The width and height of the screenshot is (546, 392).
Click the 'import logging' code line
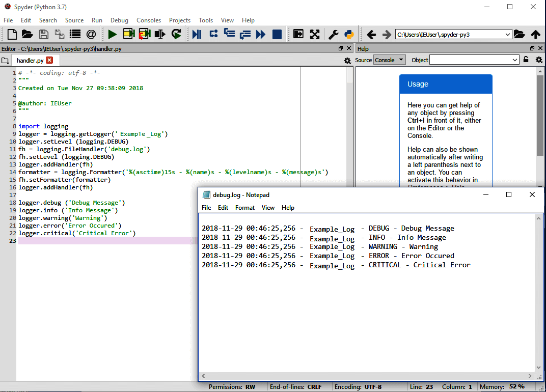pos(43,126)
